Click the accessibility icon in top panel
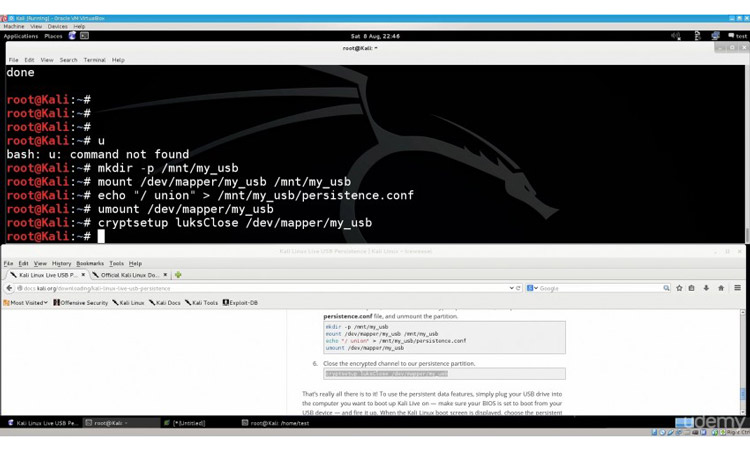Screen dimensions: 750x450 [697, 36]
